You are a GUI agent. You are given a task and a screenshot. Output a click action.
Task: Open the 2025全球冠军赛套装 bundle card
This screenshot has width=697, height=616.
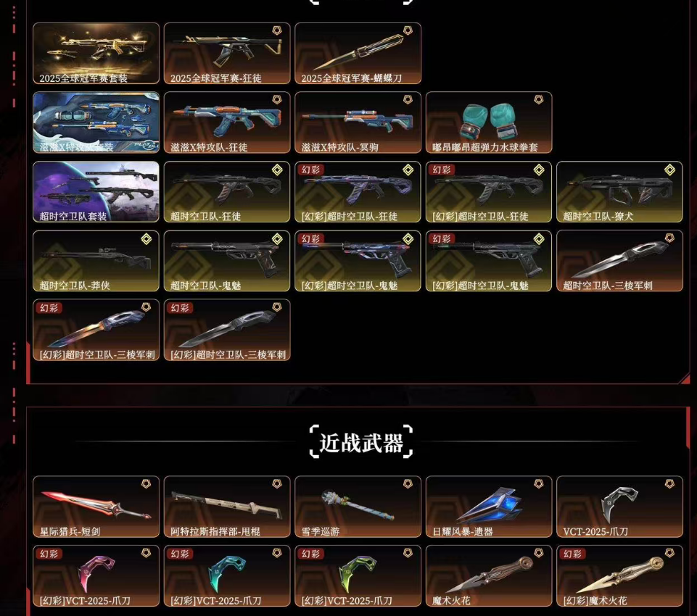(x=96, y=54)
